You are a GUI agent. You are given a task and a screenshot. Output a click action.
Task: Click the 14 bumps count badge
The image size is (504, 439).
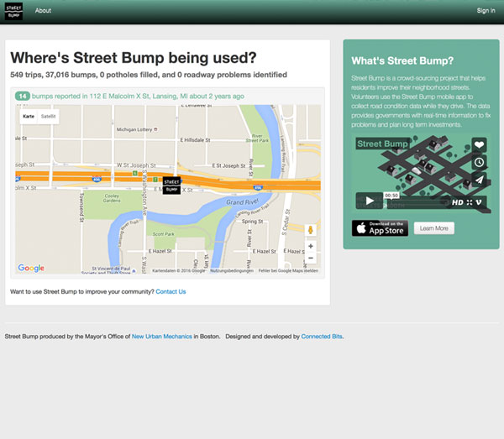click(23, 96)
